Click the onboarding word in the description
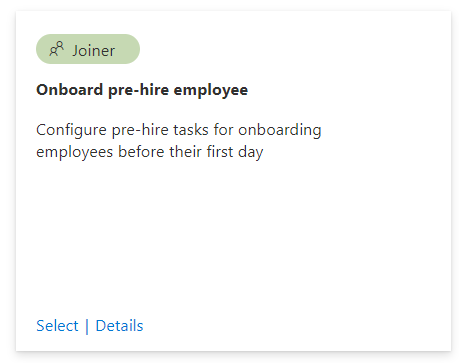Image resolution: width=459 pixels, height=363 pixels. point(280,130)
